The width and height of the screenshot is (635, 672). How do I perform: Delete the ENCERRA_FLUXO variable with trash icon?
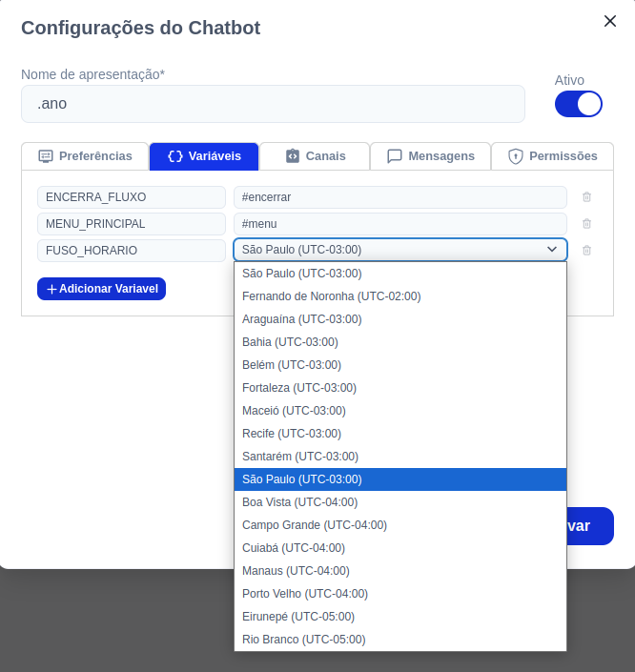pos(586,197)
